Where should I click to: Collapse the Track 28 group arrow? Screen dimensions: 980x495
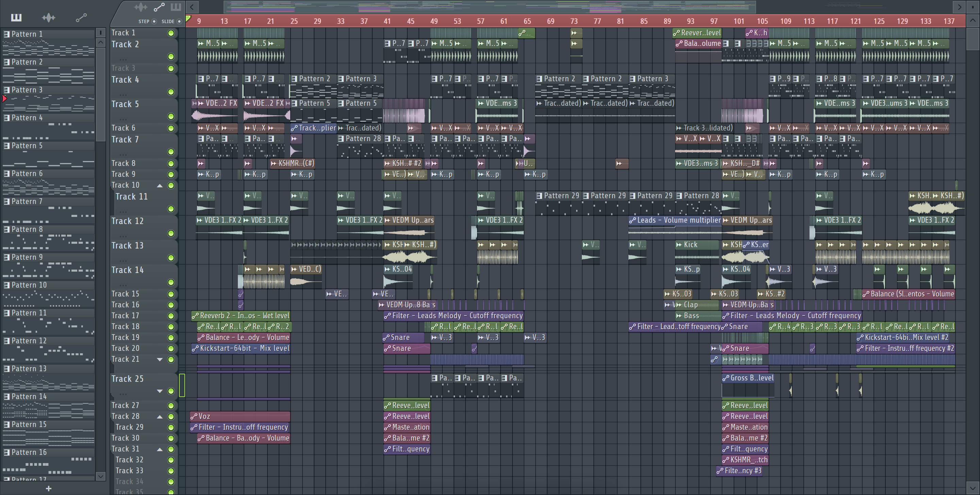[160, 417]
